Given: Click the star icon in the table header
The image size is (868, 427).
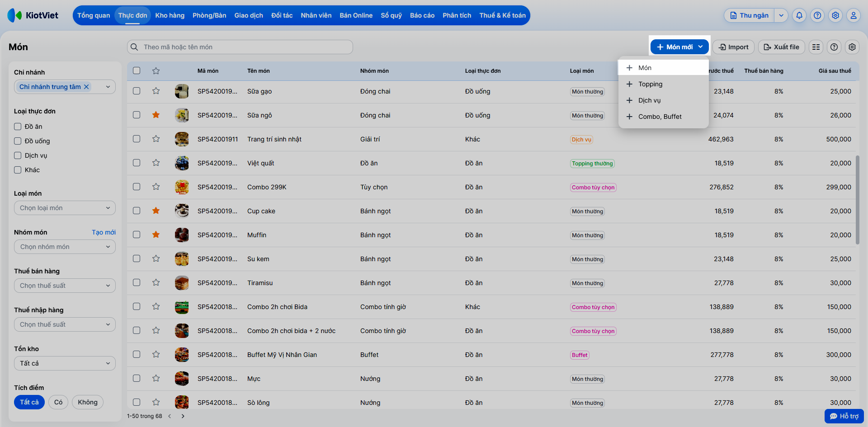Looking at the screenshot, I should (x=156, y=70).
